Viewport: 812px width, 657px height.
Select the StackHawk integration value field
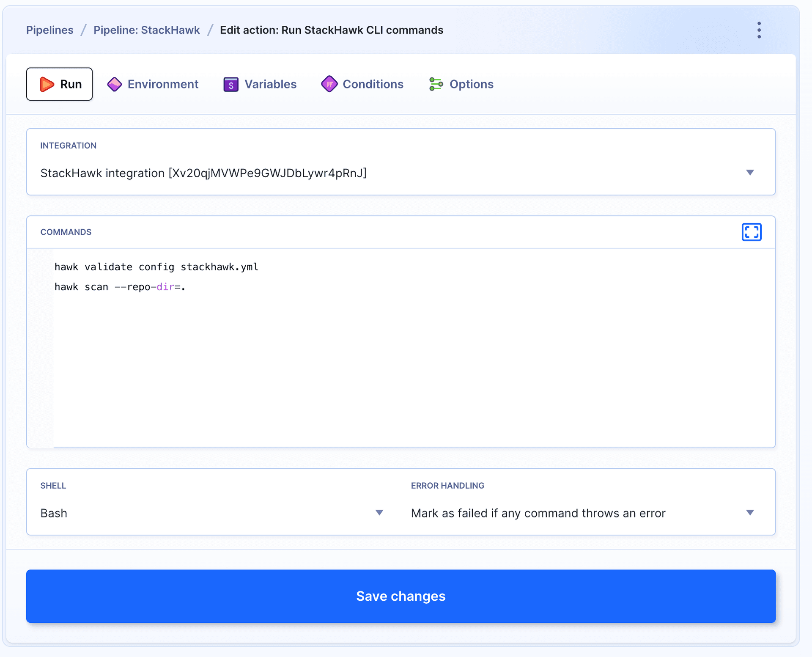click(401, 173)
